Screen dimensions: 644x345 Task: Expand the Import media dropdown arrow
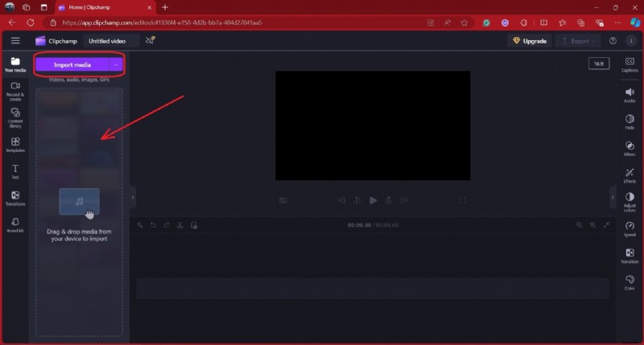(x=116, y=65)
